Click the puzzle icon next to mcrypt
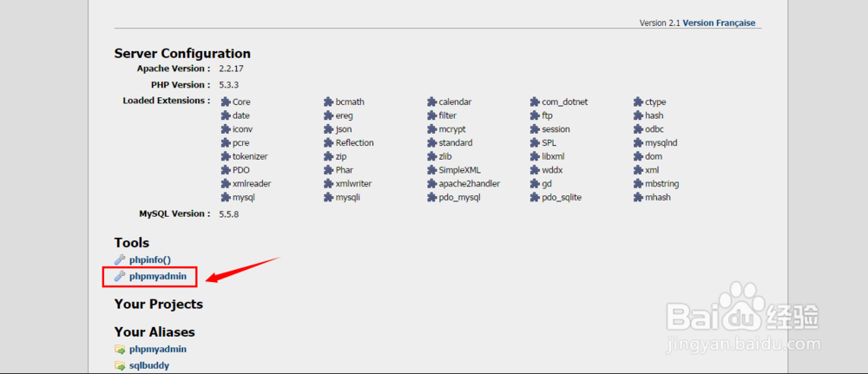The width and height of the screenshot is (868, 374). coord(431,129)
